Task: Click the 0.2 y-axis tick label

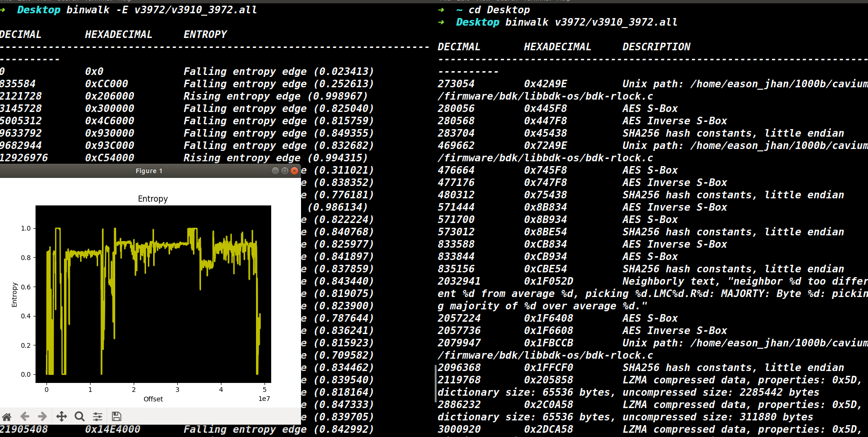Action: point(26,345)
